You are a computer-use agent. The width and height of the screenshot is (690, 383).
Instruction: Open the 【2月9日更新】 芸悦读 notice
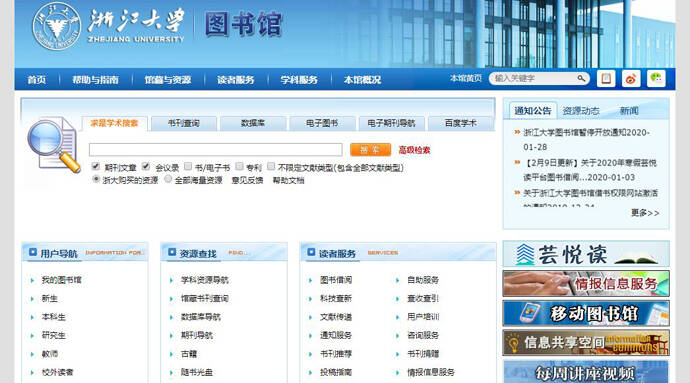(x=590, y=170)
